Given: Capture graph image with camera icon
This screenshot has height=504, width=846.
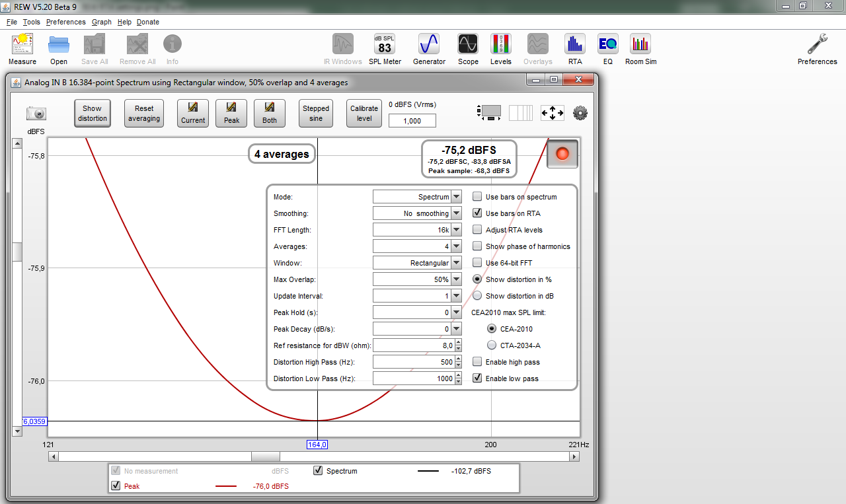Looking at the screenshot, I should [x=36, y=113].
